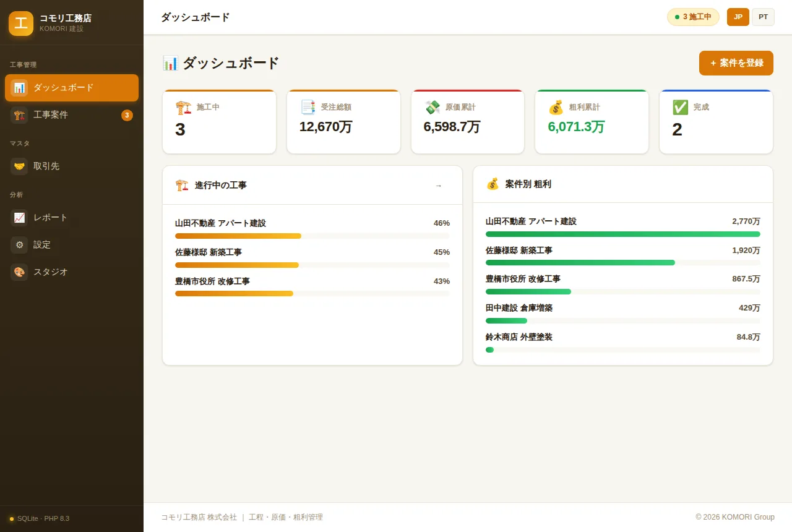Screen dimensions: 792x532
Task: Click the 豊橋市役所 改修工事 43% progress bar
Action: [x=312, y=293]
